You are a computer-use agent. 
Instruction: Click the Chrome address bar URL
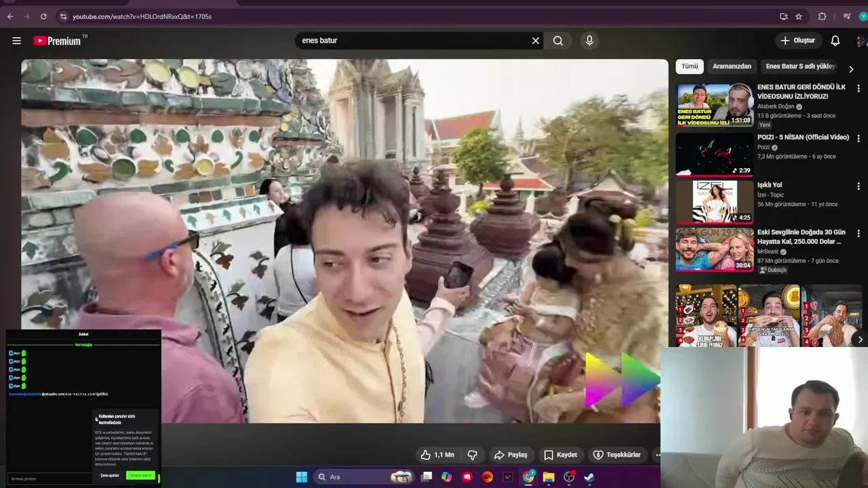(x=142, y=16)
